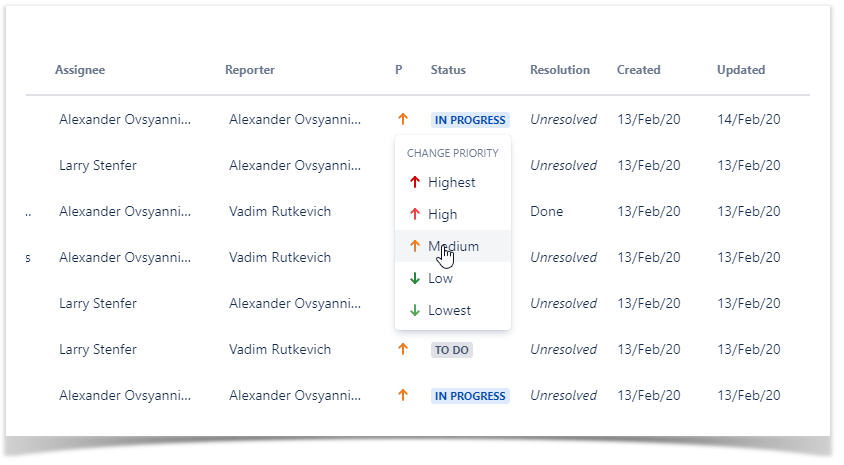
Task: Set priority to Low in the menu
Action: (440, 278)
